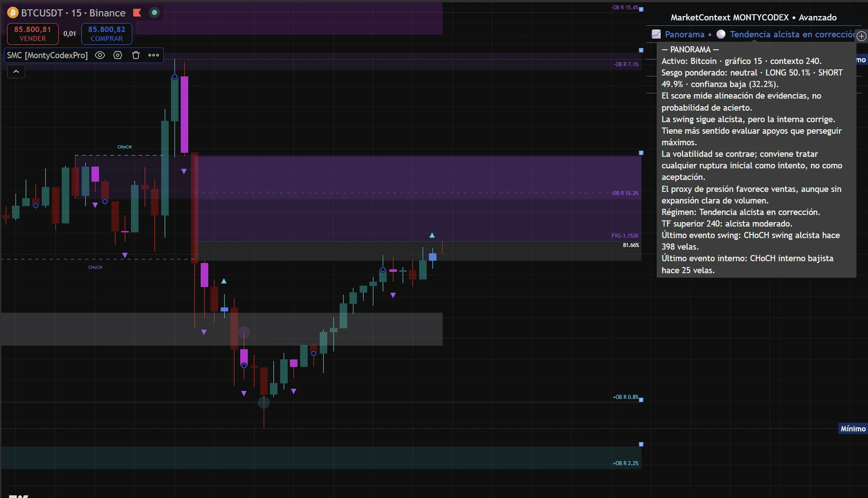Screen dimensions: 868x498
Task: Click the -OB R 12.2% label
Action: (x=625, y=193)
